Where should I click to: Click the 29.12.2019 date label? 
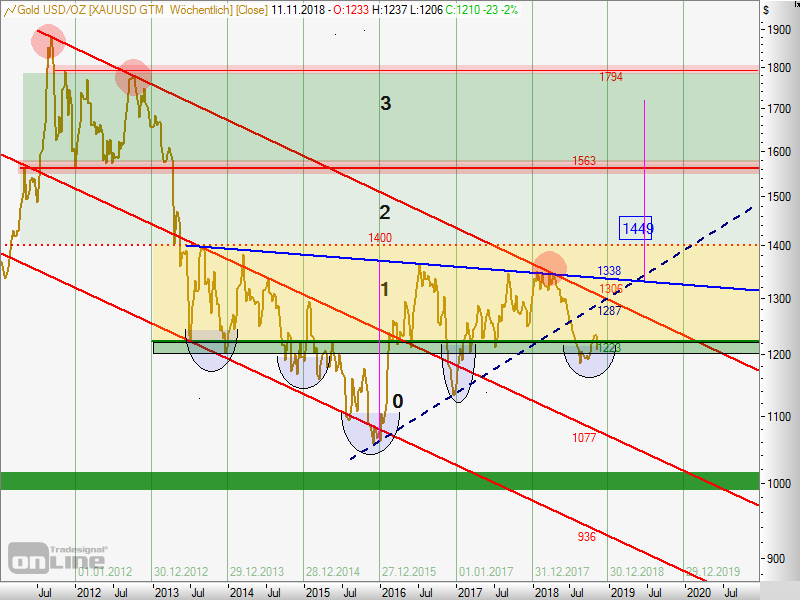pyautogui.click(x=713, y=571)
